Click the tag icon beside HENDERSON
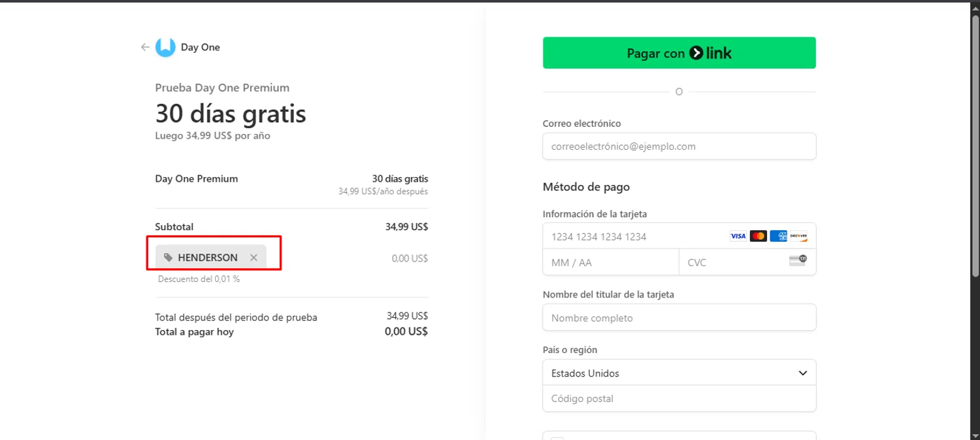 click(169, 258)
